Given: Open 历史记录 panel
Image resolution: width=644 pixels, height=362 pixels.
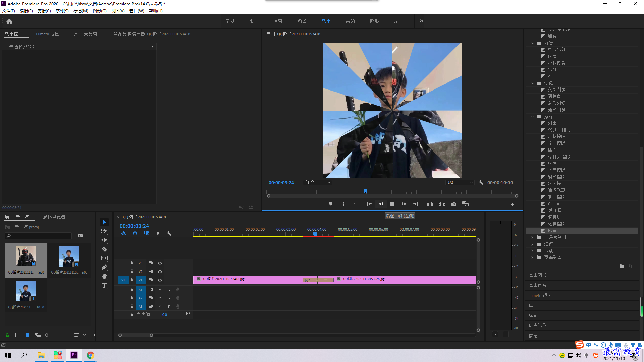Looking at the screenshot, I should tap(537, 325).
